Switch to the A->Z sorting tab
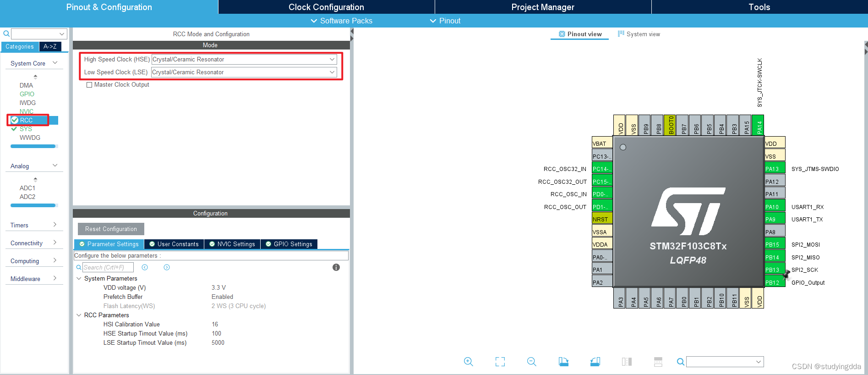 click(50, 46)
